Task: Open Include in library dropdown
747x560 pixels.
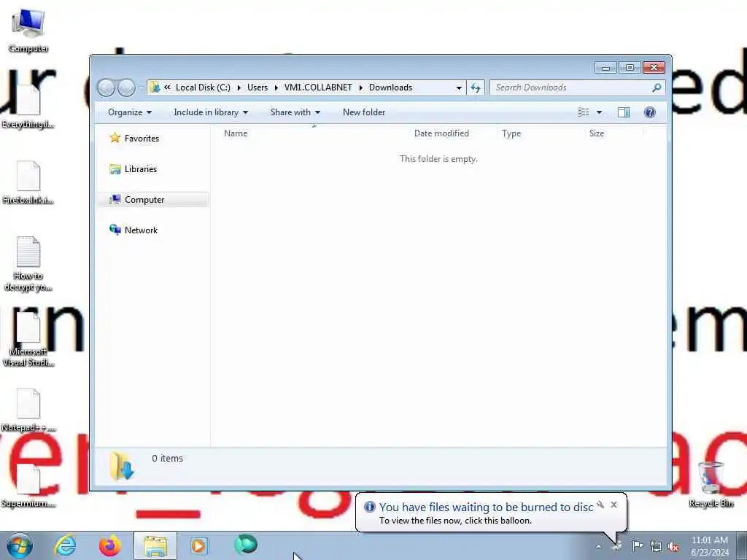Action: pos(211,112)
